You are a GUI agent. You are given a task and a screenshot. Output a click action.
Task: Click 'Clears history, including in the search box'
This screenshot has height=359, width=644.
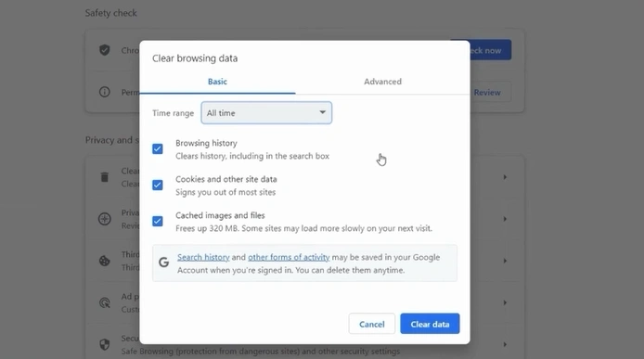coord(252,156)
